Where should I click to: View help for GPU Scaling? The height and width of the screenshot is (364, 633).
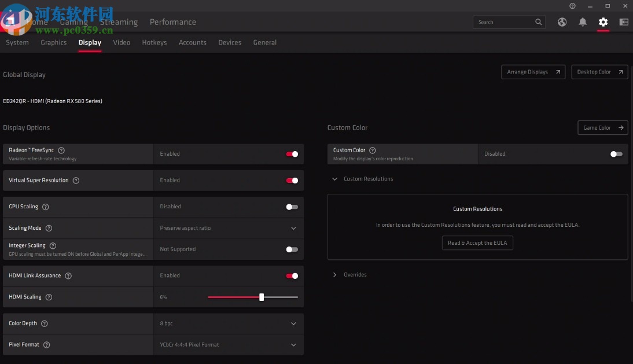tap(46, 207)
